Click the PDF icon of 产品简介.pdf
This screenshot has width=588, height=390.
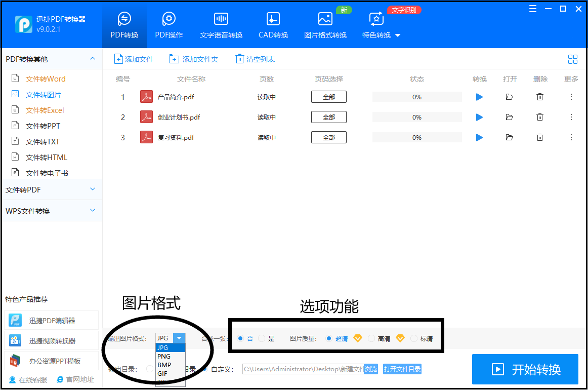tap(146, 97)
